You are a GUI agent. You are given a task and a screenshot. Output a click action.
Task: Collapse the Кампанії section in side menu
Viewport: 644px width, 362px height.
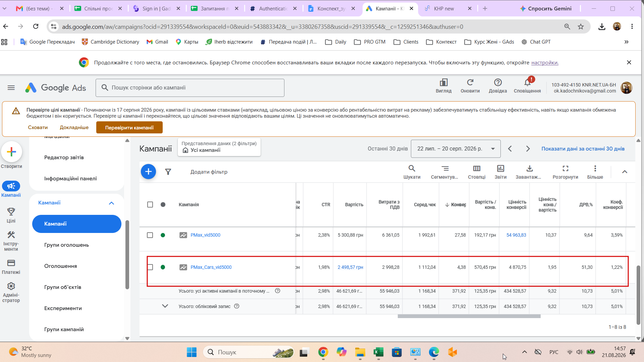click(x=111, y=203)
